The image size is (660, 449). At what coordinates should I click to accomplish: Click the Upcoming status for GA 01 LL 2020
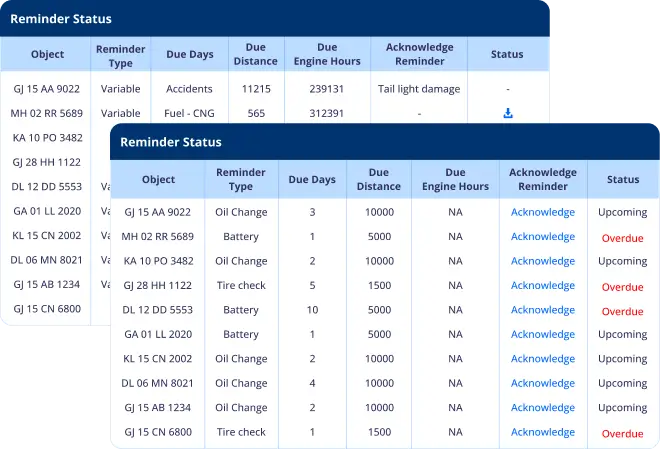click(622, 335)
